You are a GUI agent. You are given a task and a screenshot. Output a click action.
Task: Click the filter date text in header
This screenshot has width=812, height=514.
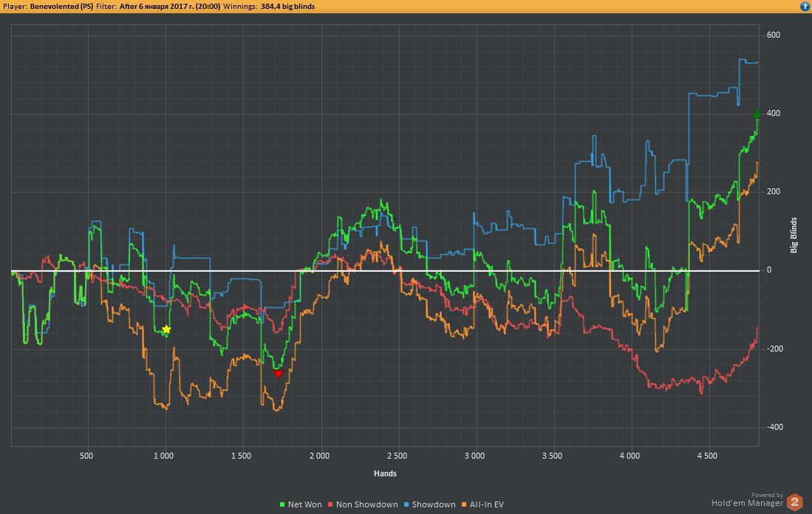[x=169, y=6]
